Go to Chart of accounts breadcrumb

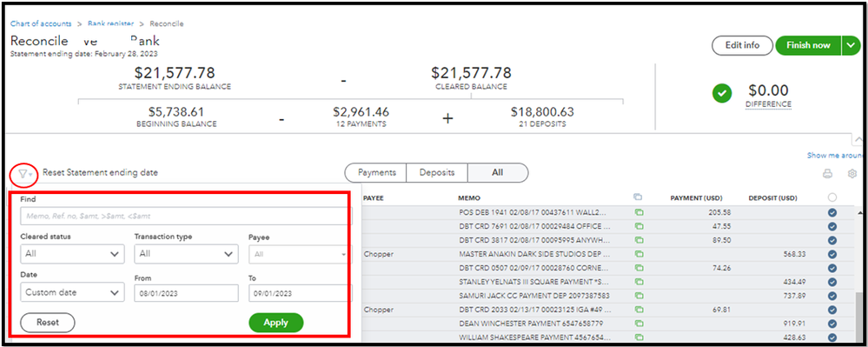pos(41,23)
